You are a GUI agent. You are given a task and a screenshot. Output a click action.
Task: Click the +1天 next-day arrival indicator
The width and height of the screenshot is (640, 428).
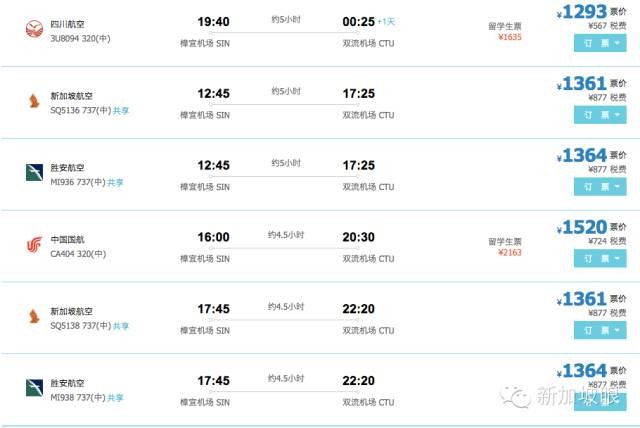pyautogui.click(x=385, y=21)
